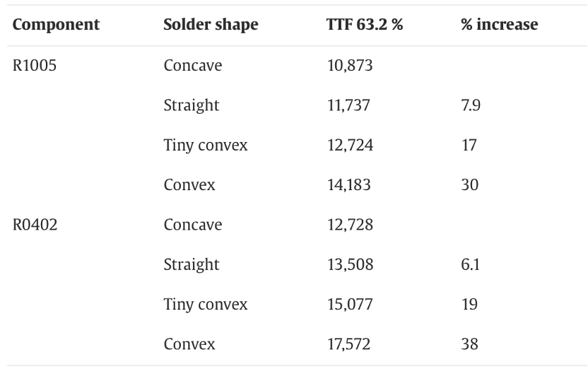The width and height of the screenshot is (588, 369).
Task: Click the 19 percent increase value
Action: click(x=469, y=305)
